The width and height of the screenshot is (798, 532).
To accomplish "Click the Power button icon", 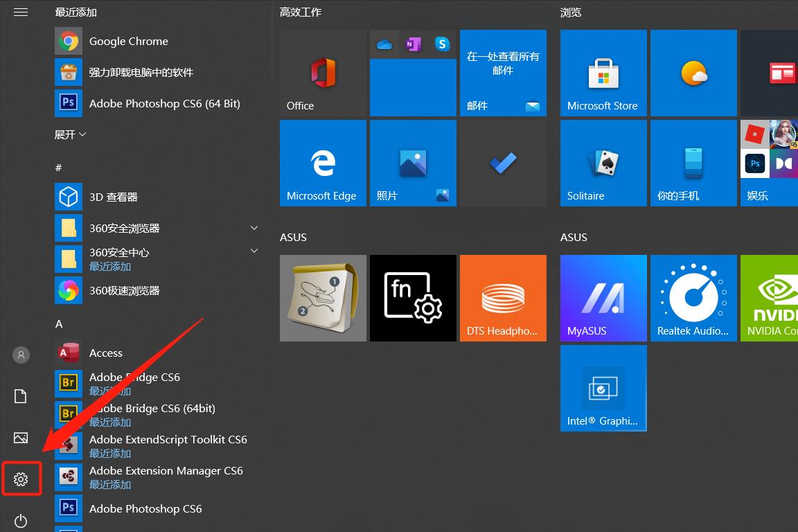I will coord(21,520).
